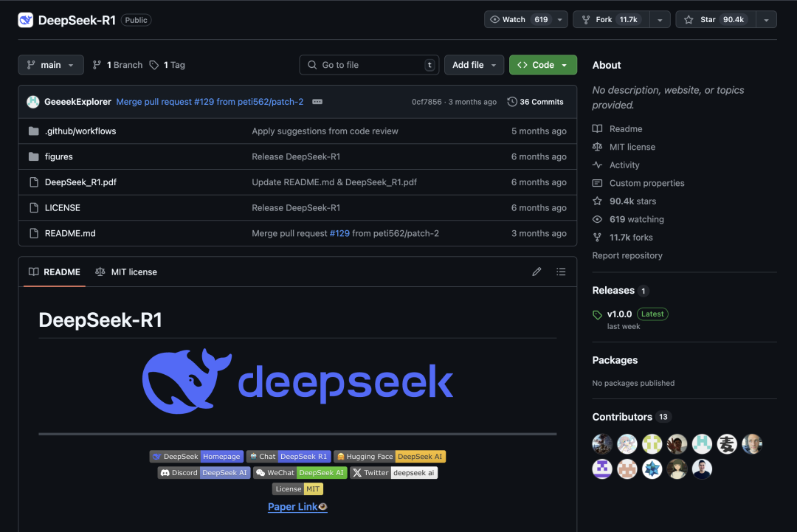Open the Contributors heading link
The width and height of the screenshot is (797, 532).
pos(631,417)
